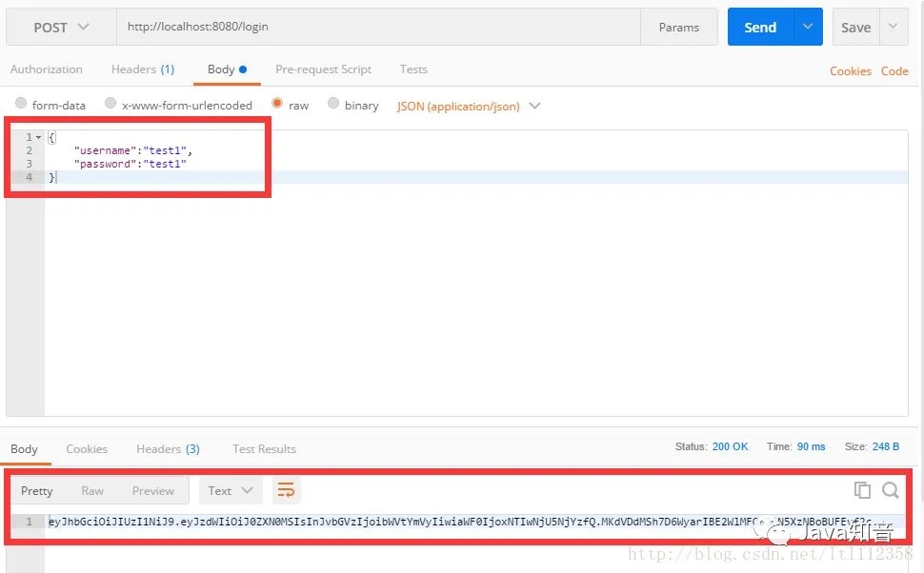Viewport: 924px width, 573px height.
Task: Click the Send button
Action: (x=759, y=27)
